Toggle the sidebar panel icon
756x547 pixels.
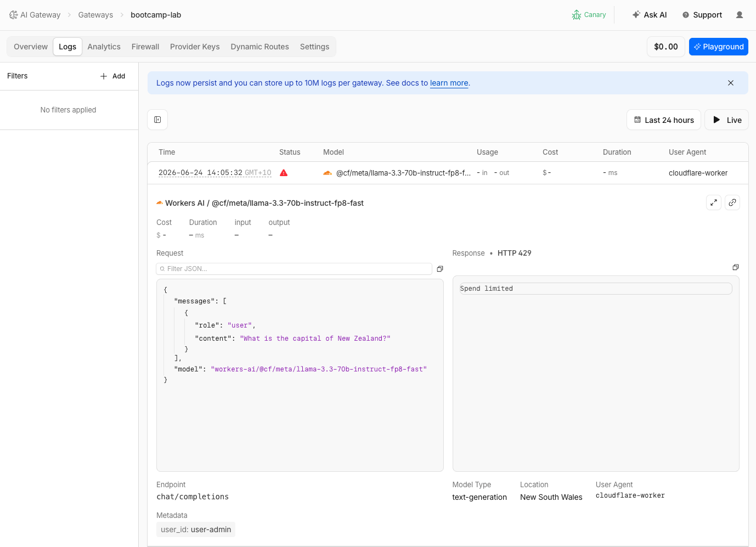(x=157, y=120)
